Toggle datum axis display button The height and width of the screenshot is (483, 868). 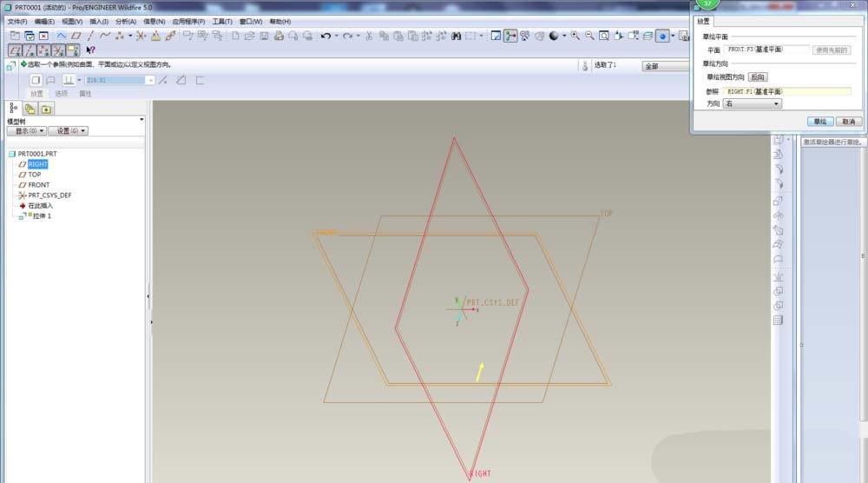[x=30, y=50]
